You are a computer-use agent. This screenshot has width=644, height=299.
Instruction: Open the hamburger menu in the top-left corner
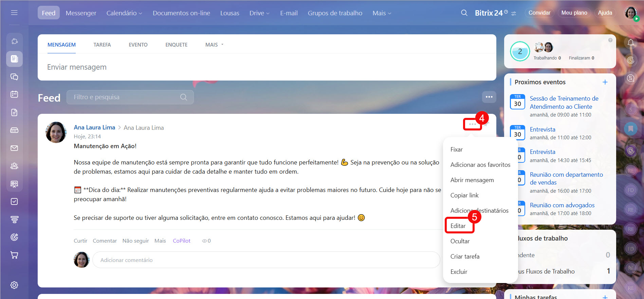[x=14, y=13]
